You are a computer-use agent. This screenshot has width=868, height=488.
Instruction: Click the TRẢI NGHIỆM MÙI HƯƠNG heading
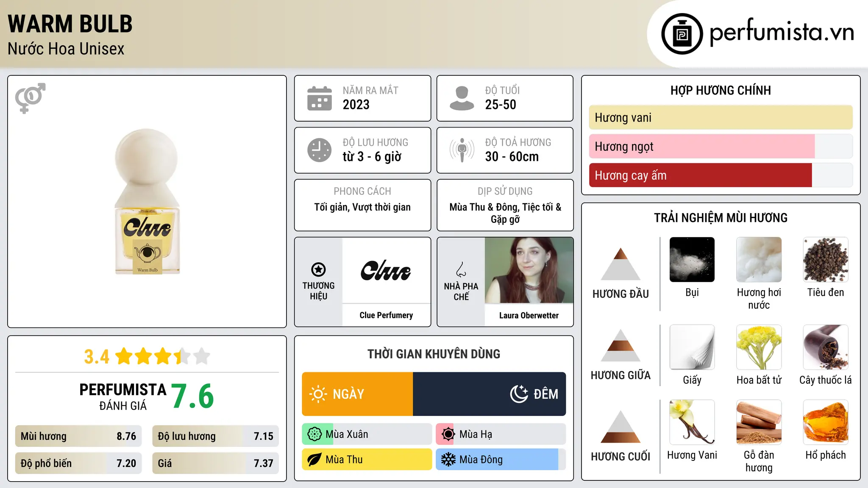coord(721,218)
